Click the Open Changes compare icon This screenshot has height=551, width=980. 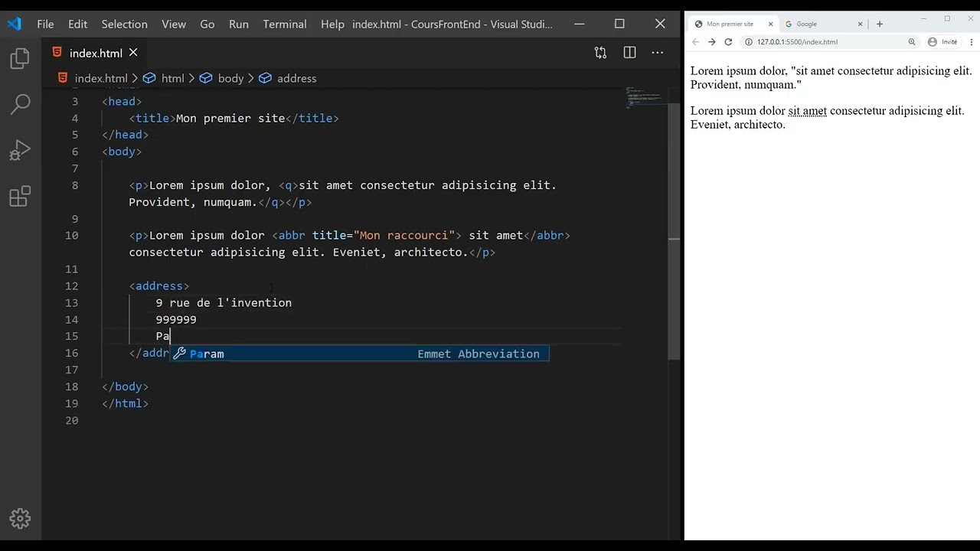click(600, 53)
